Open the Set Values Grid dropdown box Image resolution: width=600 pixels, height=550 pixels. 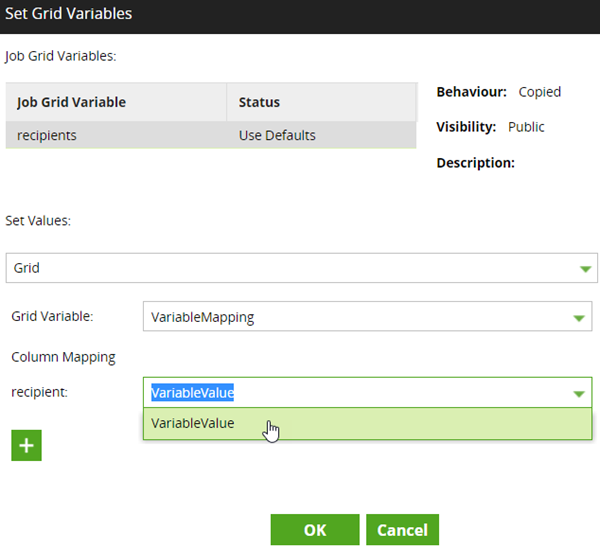(x=290, y=268)
